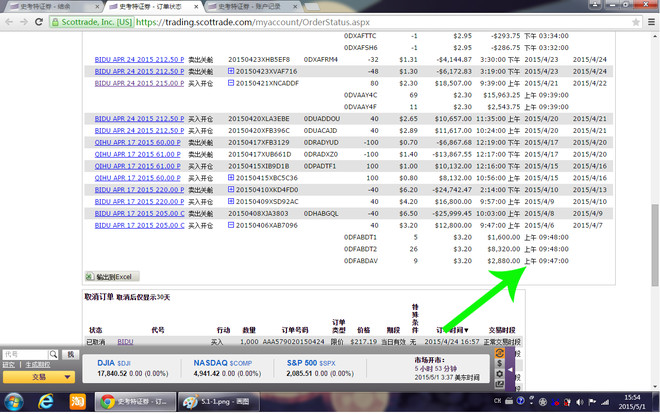Select the $217.19 price in cancelled orders
The width and height of the screenshot is (660, 414).
click(363, 342)
